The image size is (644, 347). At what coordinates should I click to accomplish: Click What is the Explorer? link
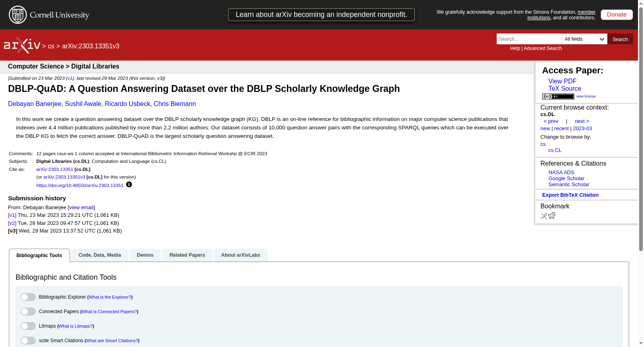(x=110, y=297)
